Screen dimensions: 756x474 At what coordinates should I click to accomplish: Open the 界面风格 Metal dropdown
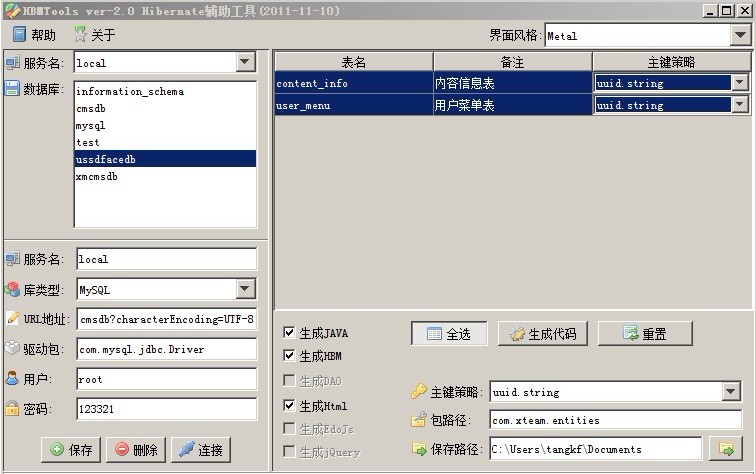click(741, 35)
